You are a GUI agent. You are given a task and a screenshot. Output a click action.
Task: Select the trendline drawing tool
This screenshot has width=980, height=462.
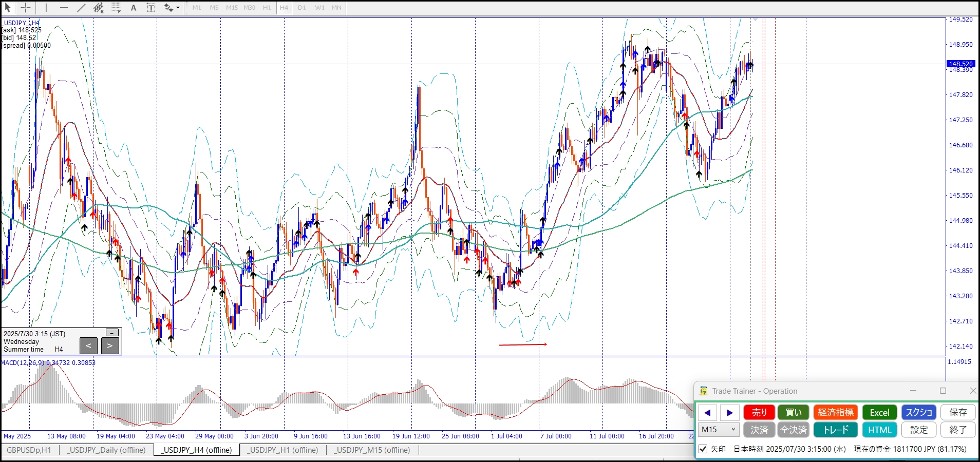click(x=81, y=8)
